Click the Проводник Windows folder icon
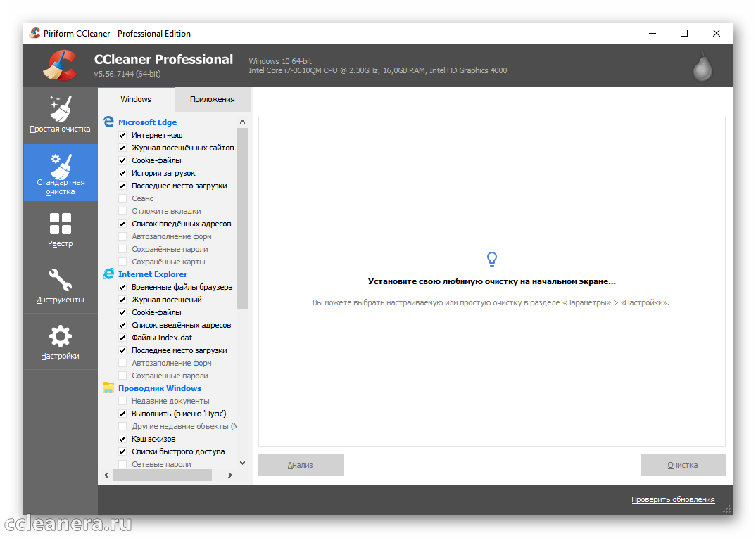756x538 pixels. tap(108, 388)
